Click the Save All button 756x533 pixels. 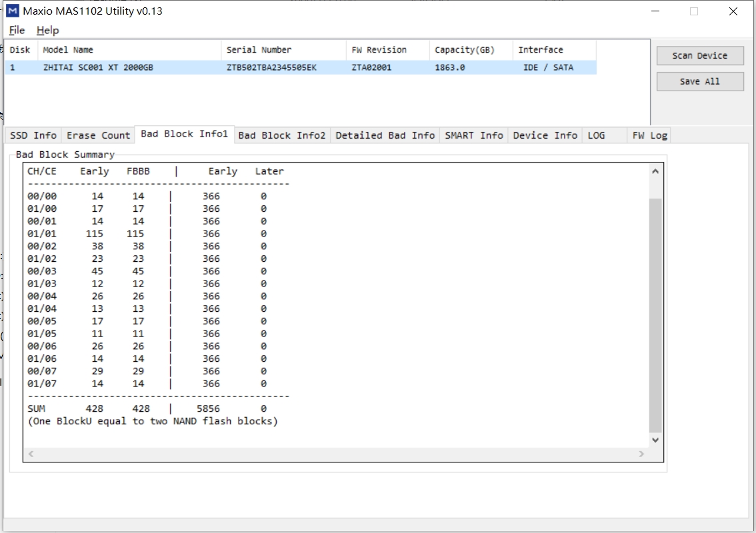(x=699, y=81)
